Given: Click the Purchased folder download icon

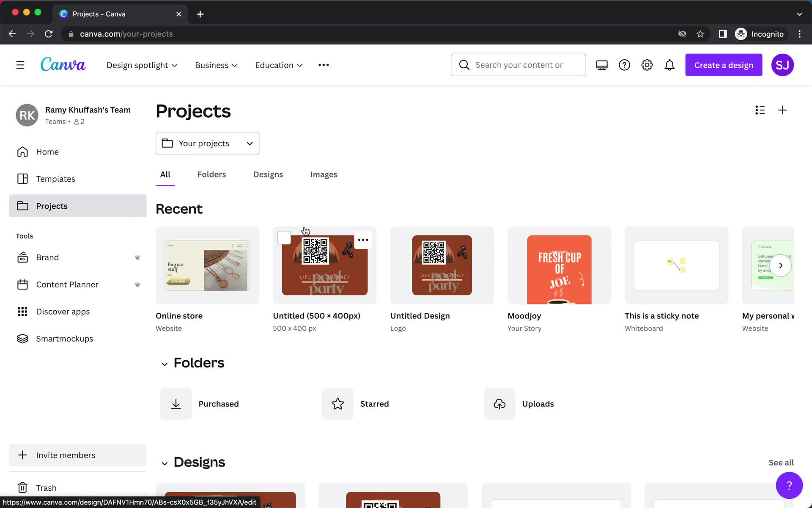Looking at the screenshot, I should 176,404.
